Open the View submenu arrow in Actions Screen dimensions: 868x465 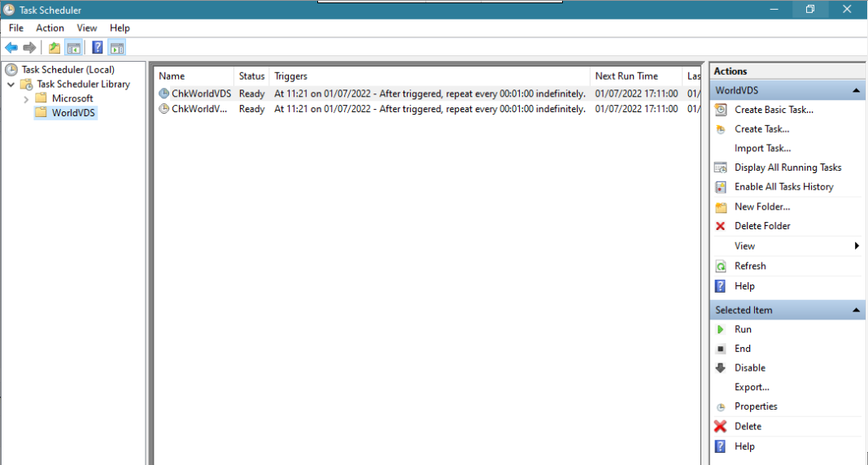pos(857,246)
